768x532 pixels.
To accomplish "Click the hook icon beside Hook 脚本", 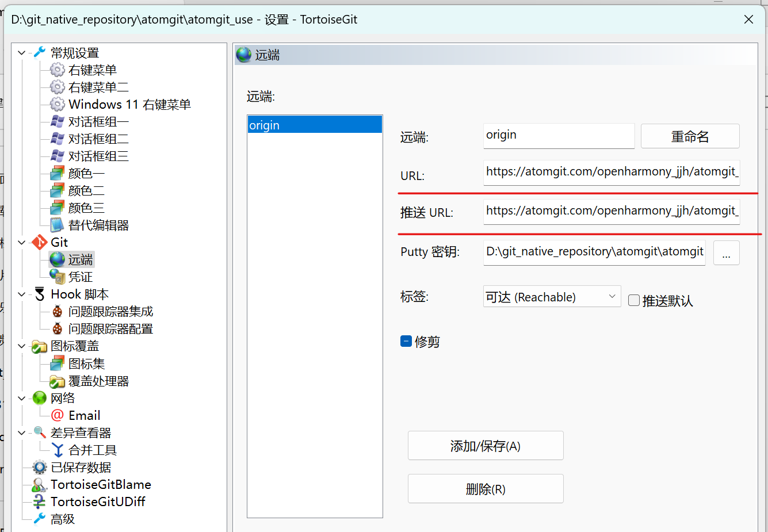I will click(40, 294).
